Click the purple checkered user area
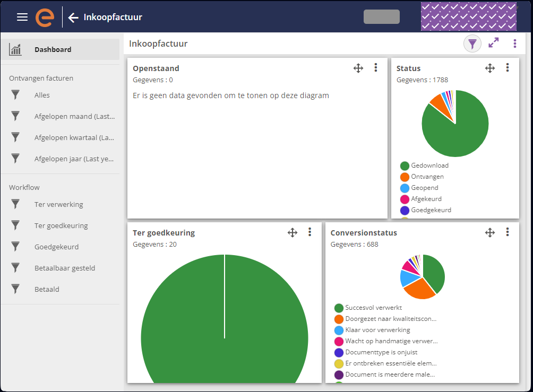This screenshot has width=533, height=392. click(468, 16)
